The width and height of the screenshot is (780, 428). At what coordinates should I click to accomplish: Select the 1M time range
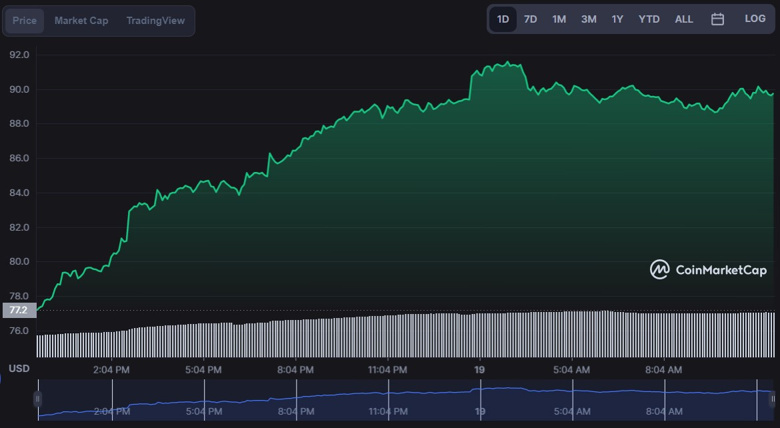(x=559, y=19)
